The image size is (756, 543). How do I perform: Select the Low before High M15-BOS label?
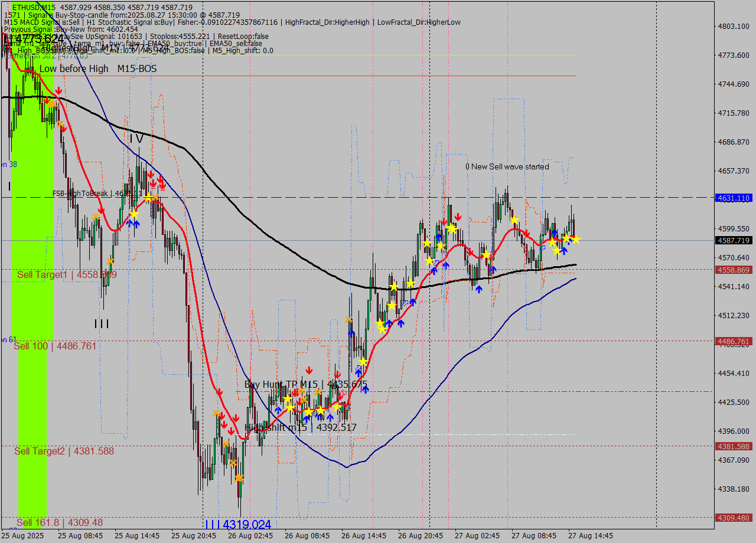point(98,69)
